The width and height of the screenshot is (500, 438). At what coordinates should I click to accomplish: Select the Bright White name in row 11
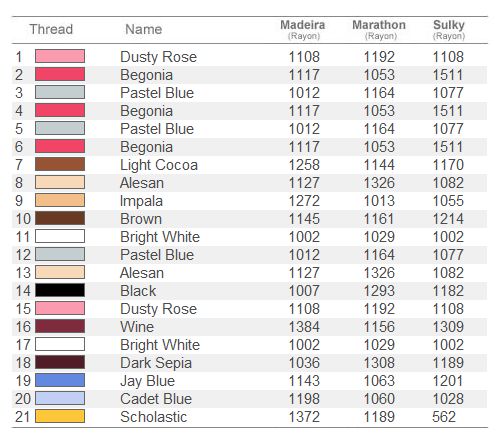tap(160, 237)
